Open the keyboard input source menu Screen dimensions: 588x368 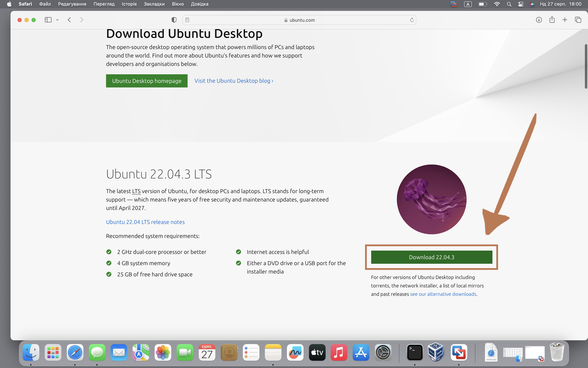tap(468, 4)
